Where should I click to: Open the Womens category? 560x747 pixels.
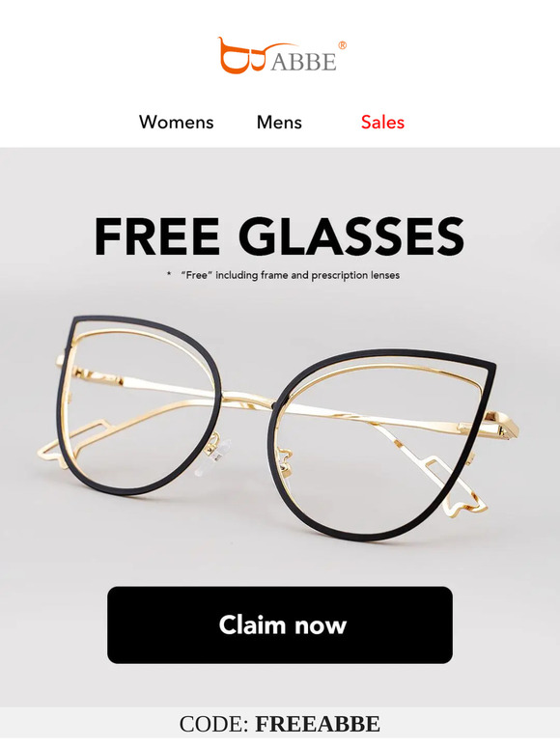point(177,123)
